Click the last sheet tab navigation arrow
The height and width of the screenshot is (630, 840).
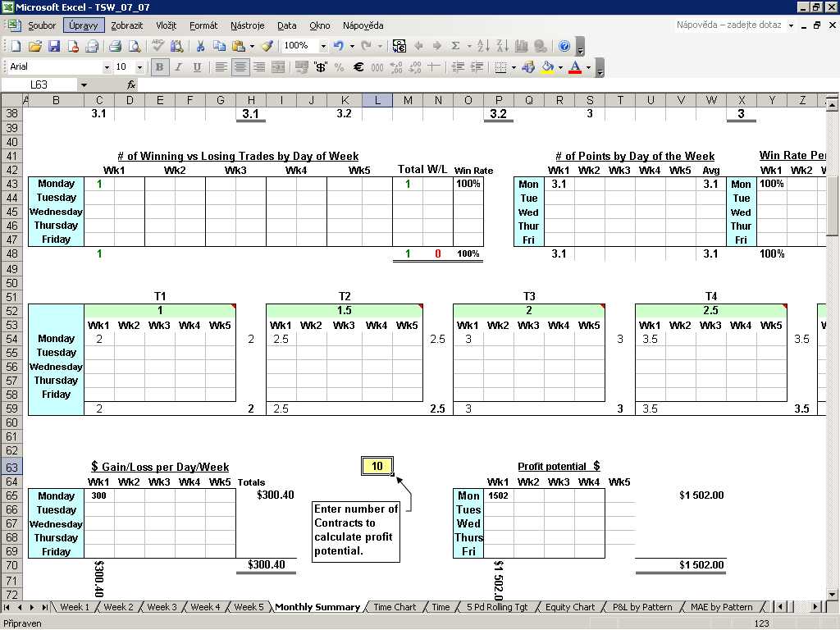[x=45, y=607]
